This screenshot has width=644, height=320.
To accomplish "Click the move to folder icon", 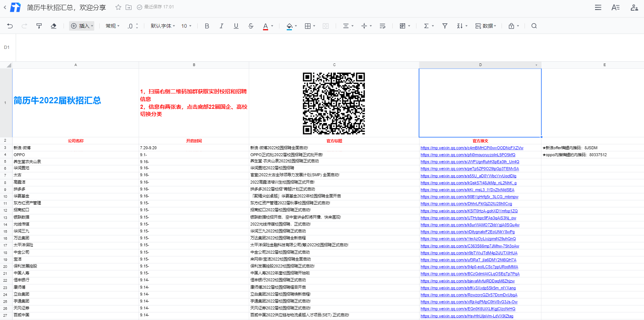I will coord(129,7).
